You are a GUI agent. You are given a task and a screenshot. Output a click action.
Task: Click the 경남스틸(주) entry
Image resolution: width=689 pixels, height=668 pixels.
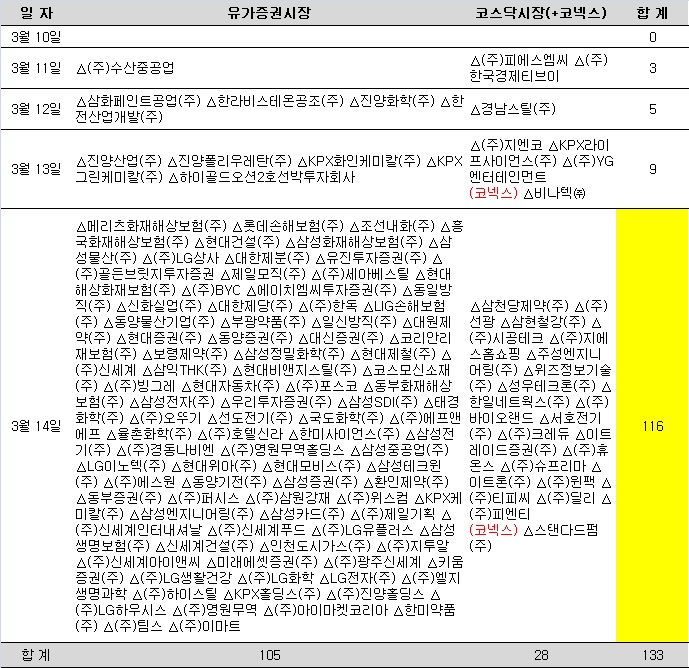[x=513, y=109]
